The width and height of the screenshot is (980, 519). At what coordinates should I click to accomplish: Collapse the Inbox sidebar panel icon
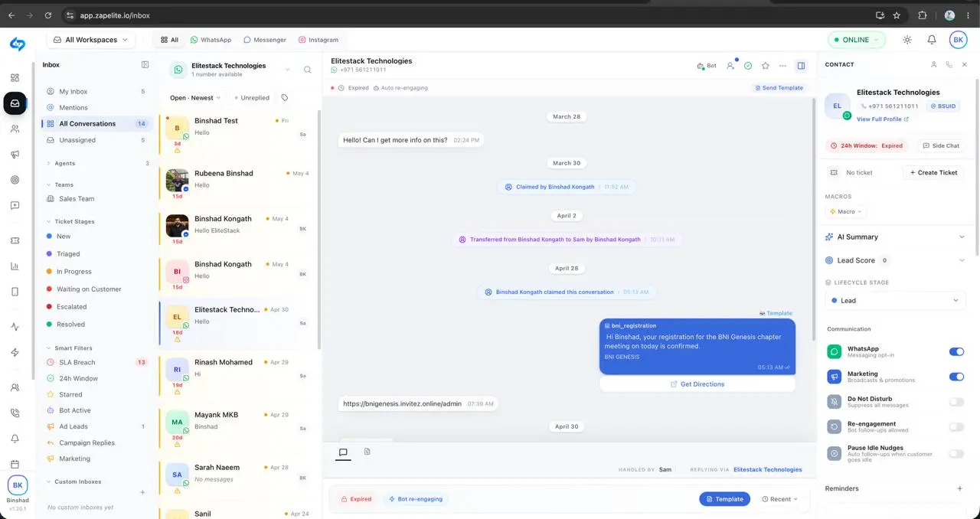tap(145, 65)
